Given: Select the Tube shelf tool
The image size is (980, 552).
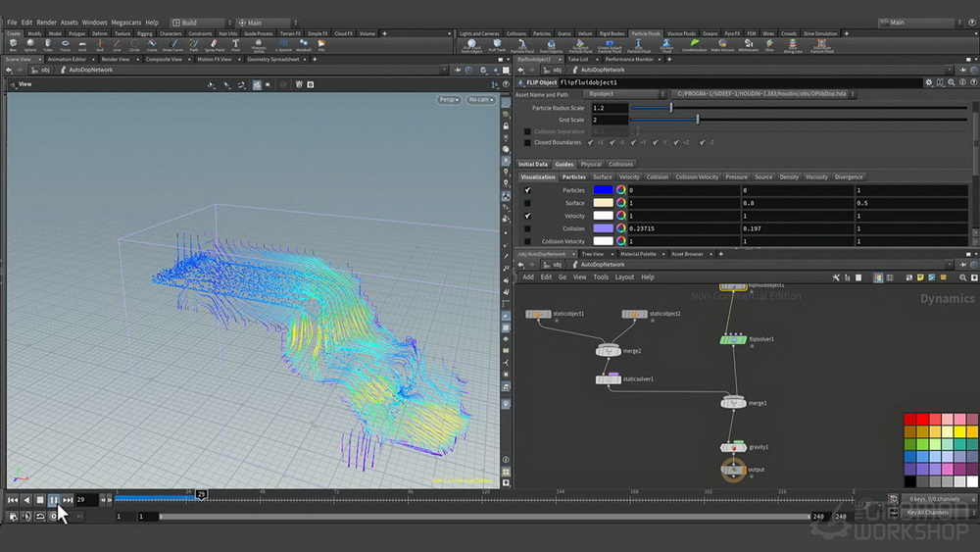Looking at the screenshot, I should [47, 45].
